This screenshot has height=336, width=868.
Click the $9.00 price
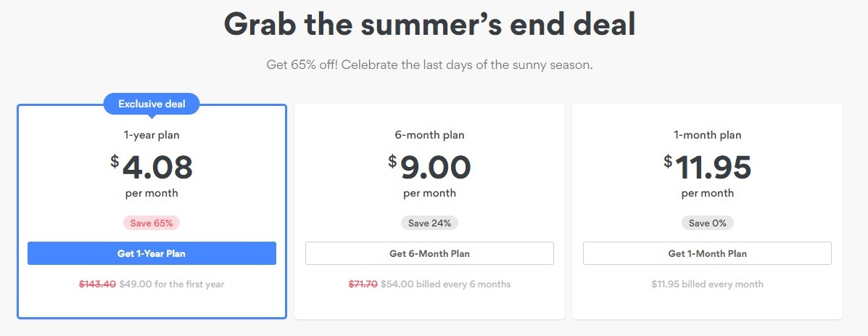click(x=429, y=168)
